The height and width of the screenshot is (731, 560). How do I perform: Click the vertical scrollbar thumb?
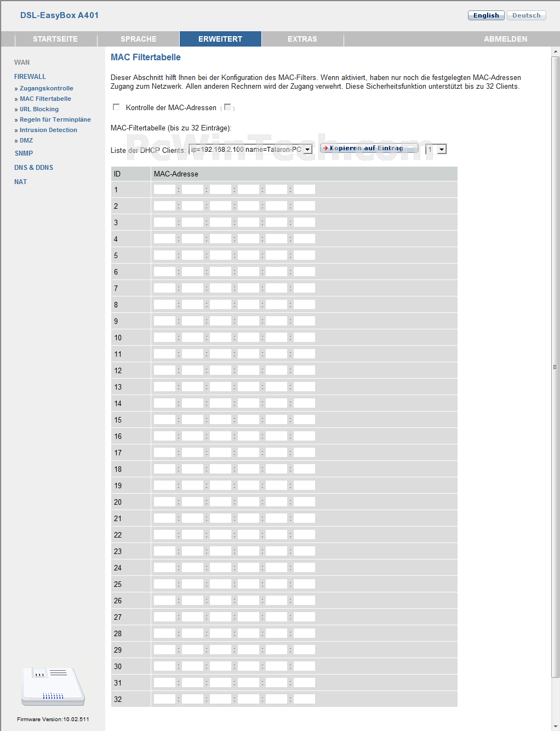(x=556, y=367)
